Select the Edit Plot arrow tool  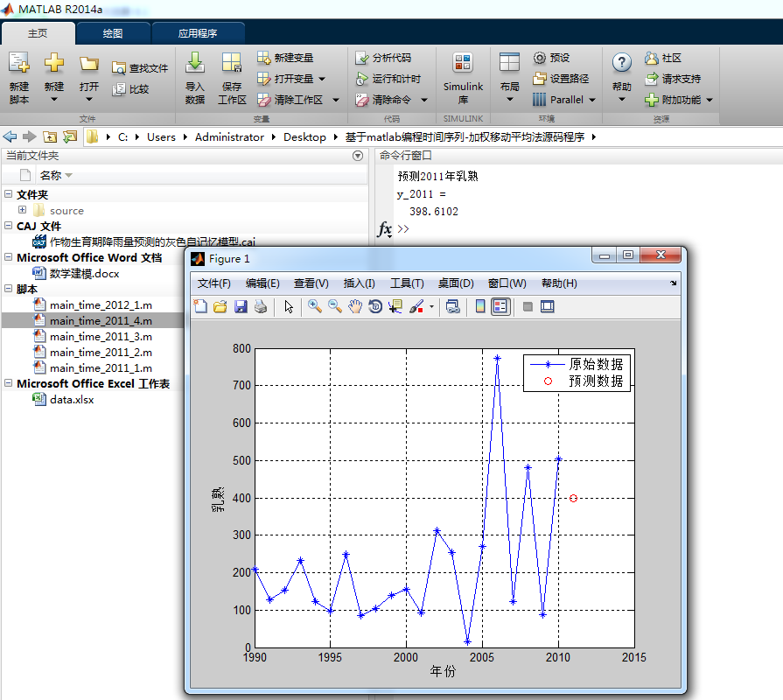coord(289,306)
